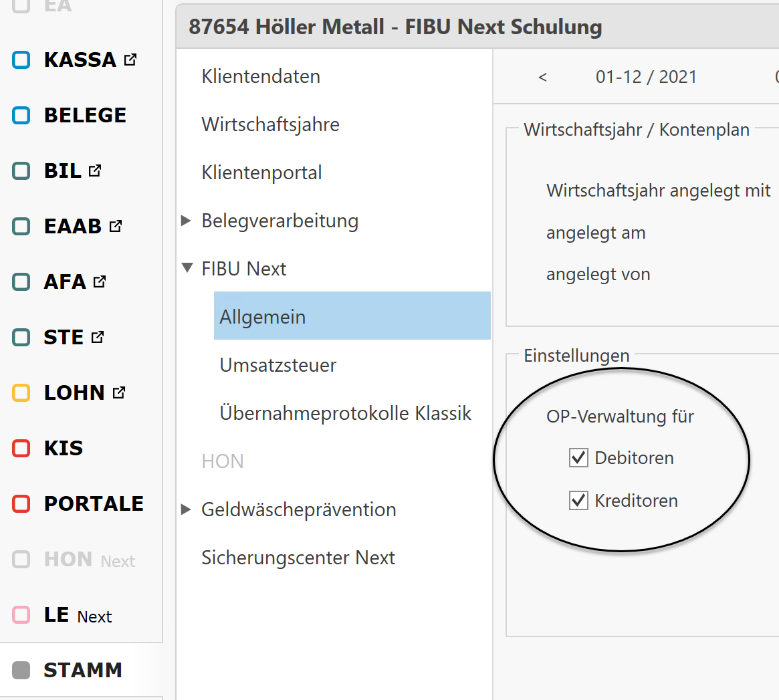Click the red KIS module square icon
This screenshot has height=700, width=779.
point(21,448)
